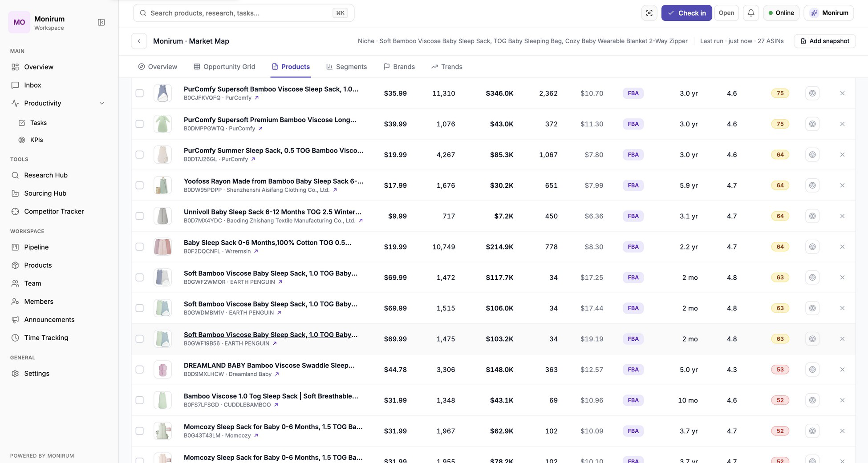Click the score 53 badge for Dreamland Baby
The image size is (868, 463).
tap(780, 370)
